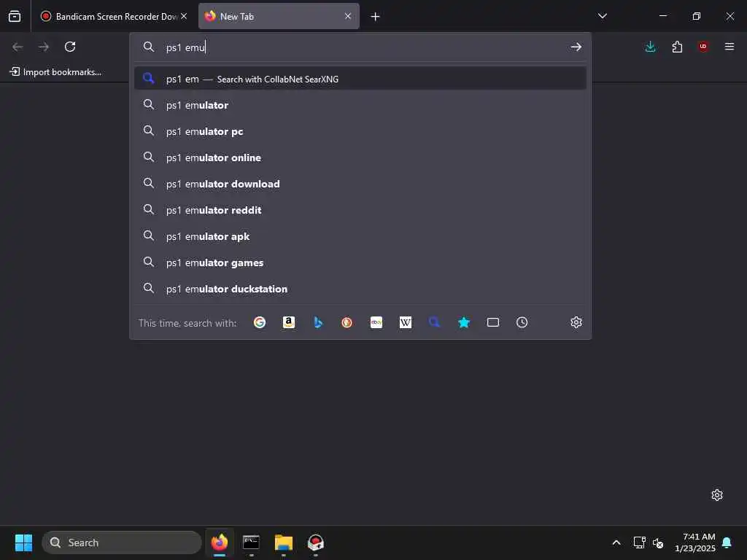747x560 pixels.
Task: Choose Search with CollabNet SearXNG row
Action: (360, 79)
